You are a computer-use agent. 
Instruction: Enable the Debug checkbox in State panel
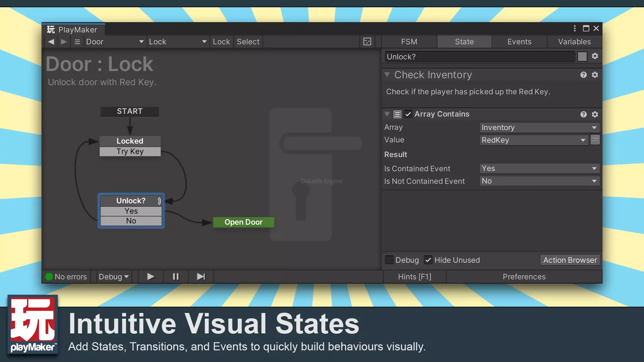point(389,260)
